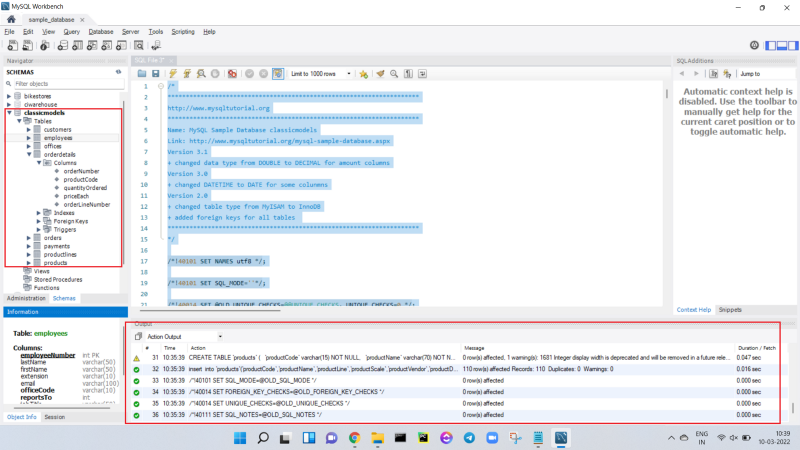
Task: Select the employees table in tree
Action: coord(58,138)
